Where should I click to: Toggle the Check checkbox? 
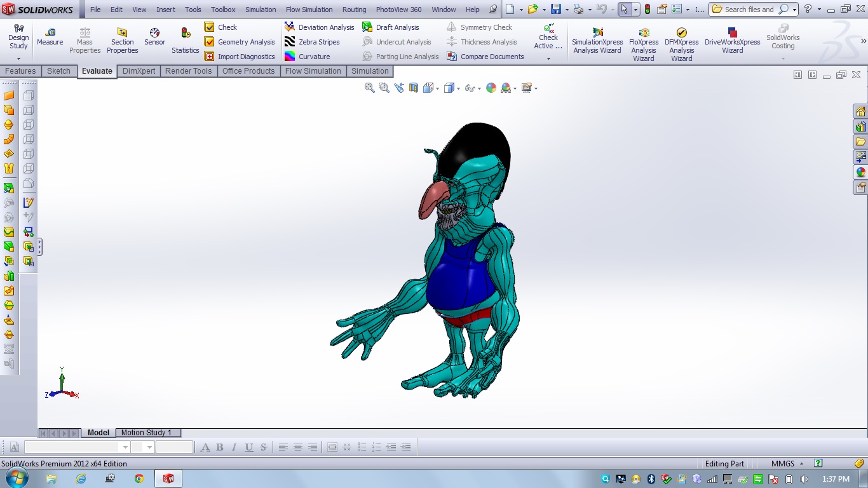[209, 27]
